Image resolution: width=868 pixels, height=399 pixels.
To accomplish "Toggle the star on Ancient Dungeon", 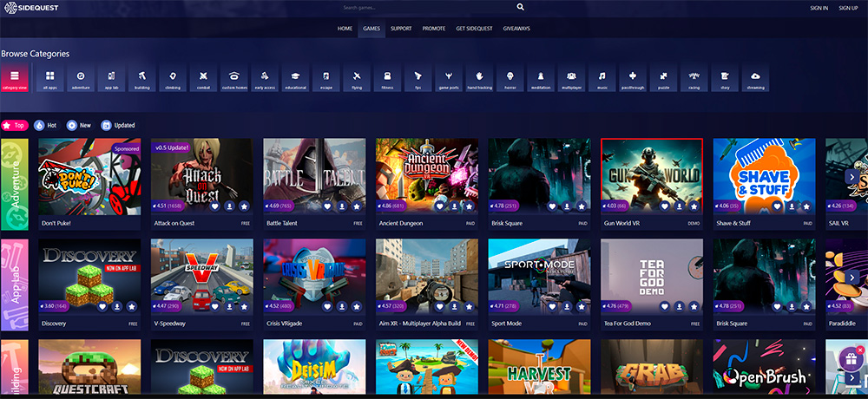I will pyautogui.click(x=469, y=206).
